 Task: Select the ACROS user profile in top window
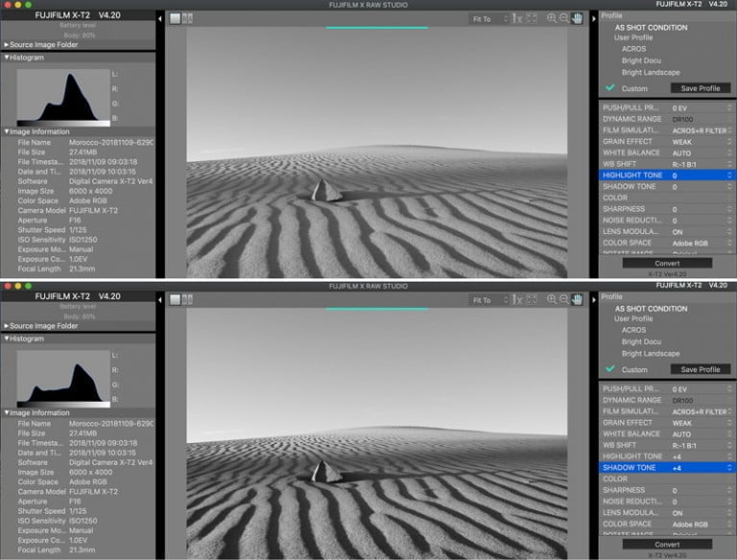[x=634, y=49]
